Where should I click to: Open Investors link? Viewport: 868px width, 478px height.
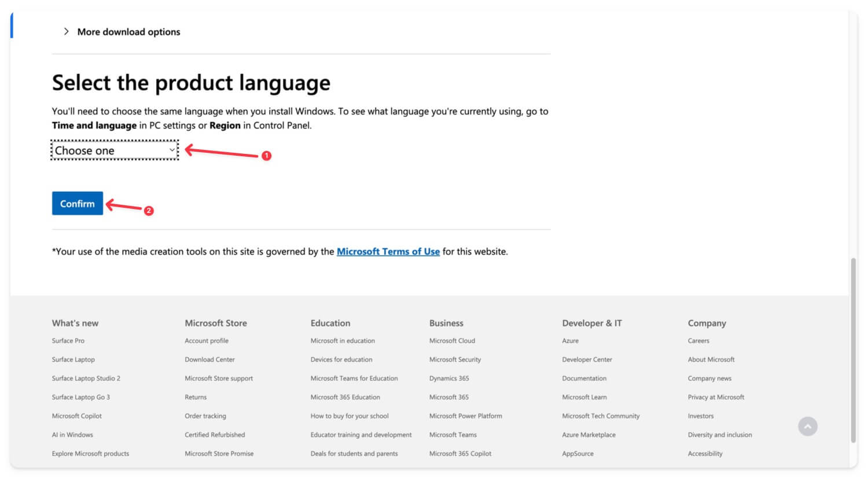[701, 416]
